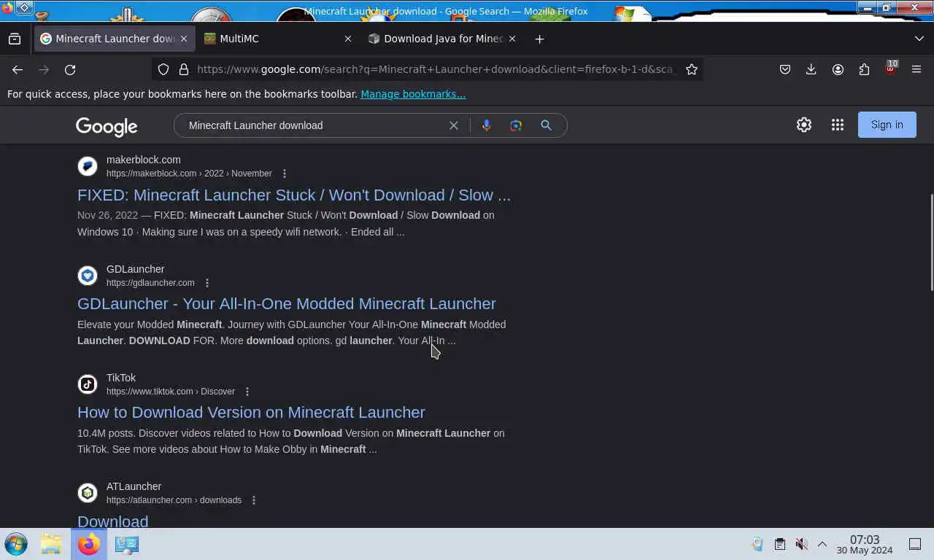934x560 pixels.
Task: Open the ATLauncher Download result
Action: [112, 521]
